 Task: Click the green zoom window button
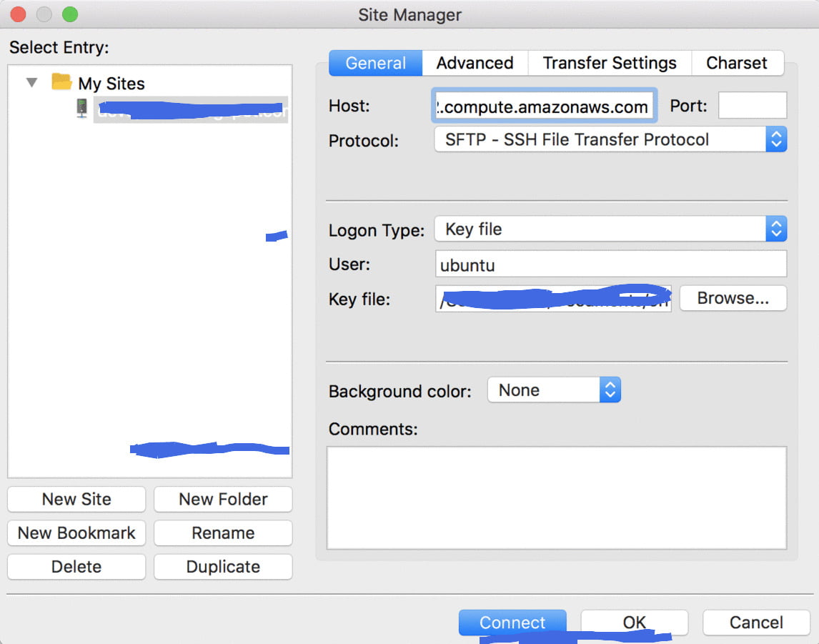click(70, 14)
